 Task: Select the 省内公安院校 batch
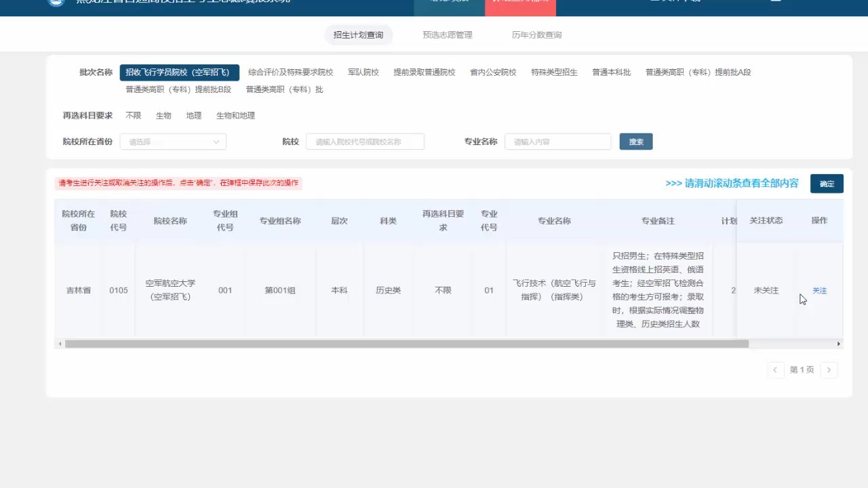coord(493,73)
